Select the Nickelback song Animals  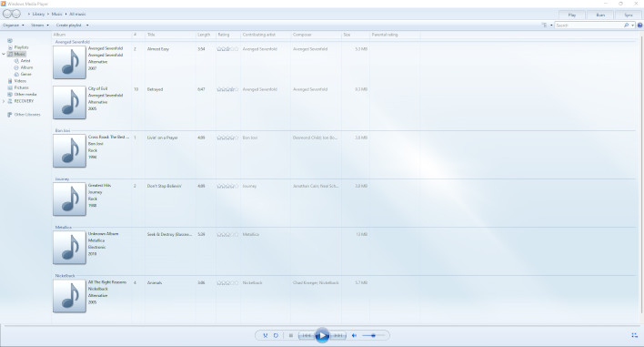[x=155, y=283]
